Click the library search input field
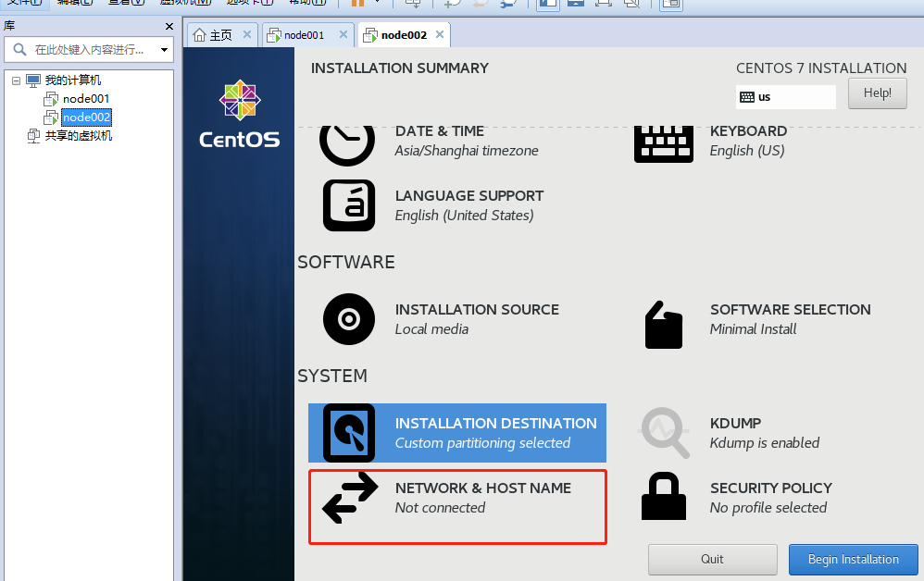 click(x=88, y=50)
